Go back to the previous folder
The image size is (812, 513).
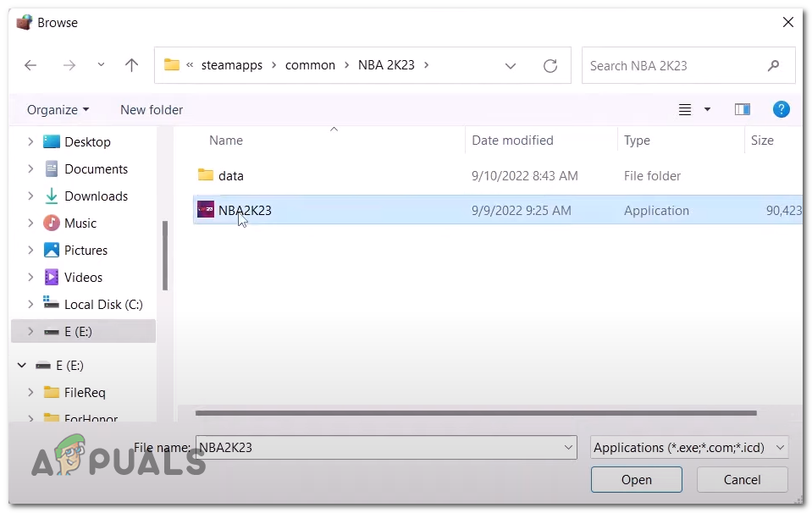point(30,65)
